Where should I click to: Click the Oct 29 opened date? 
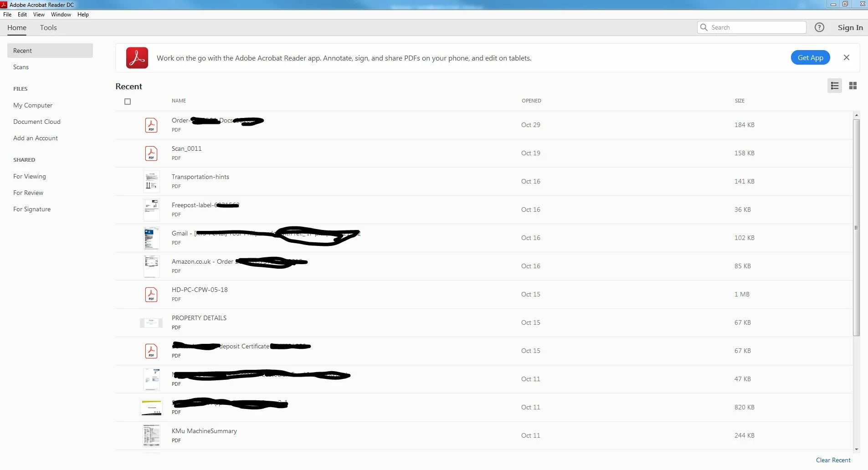531,125
